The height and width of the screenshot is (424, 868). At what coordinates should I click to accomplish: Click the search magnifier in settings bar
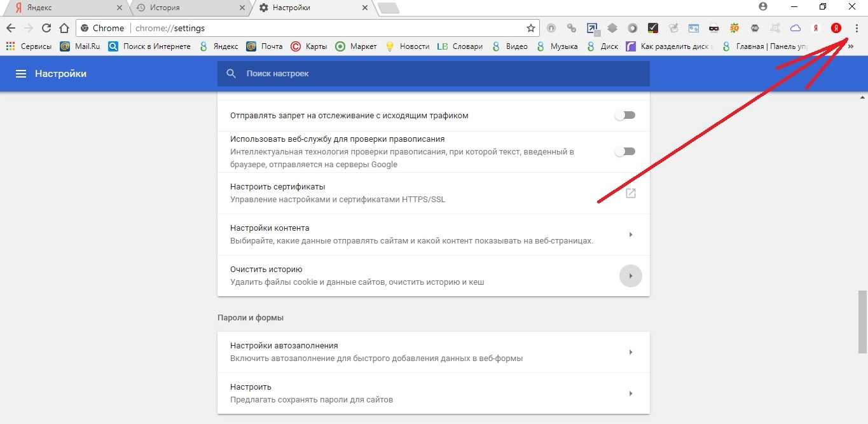[231, 74]
